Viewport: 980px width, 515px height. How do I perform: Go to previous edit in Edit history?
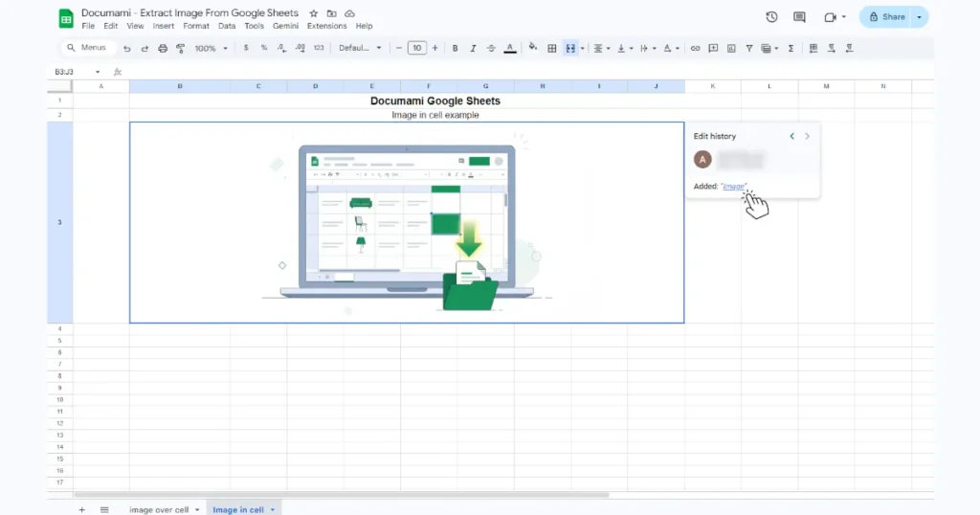[x=791, y=136]
